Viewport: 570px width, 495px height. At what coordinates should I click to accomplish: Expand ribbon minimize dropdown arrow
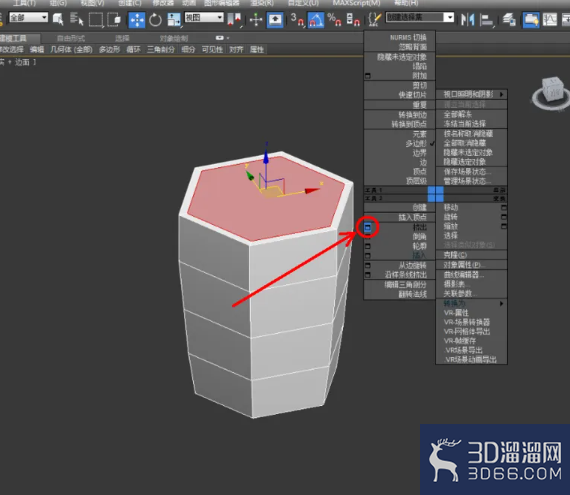pos(228,38)
